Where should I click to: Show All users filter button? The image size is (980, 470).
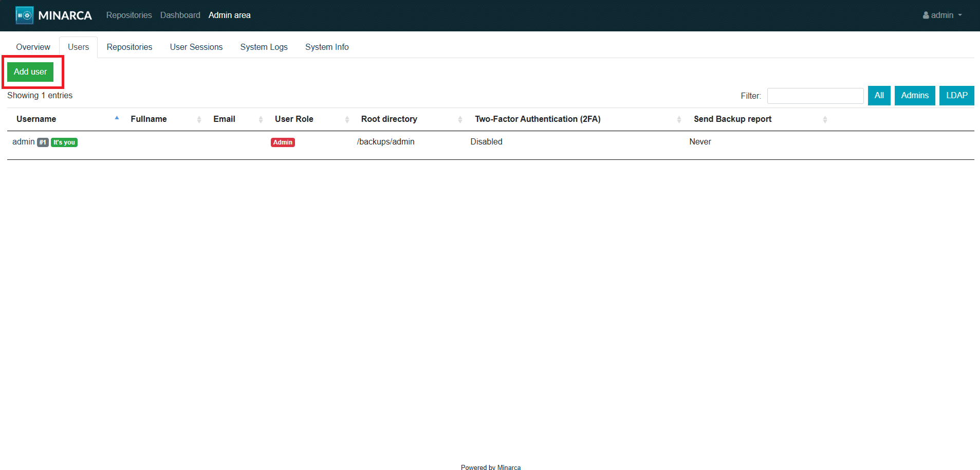(879, 96)
